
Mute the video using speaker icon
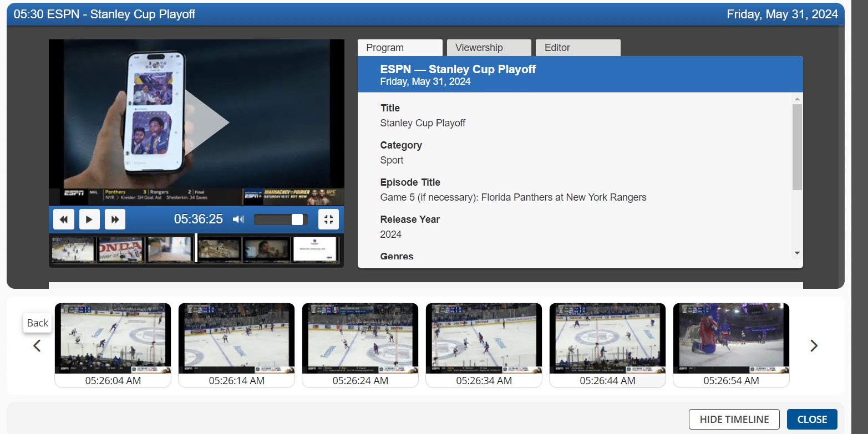(x=238, y=219)
